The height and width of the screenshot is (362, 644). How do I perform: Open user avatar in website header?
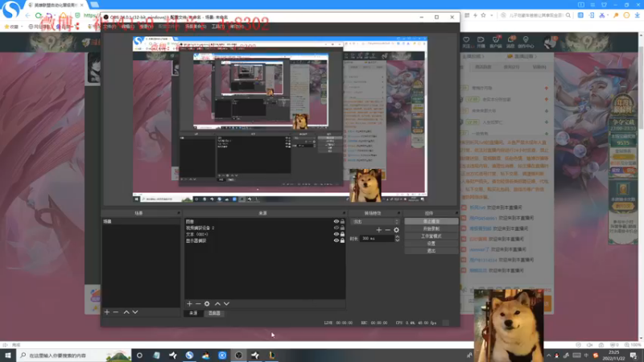[550, 42]
